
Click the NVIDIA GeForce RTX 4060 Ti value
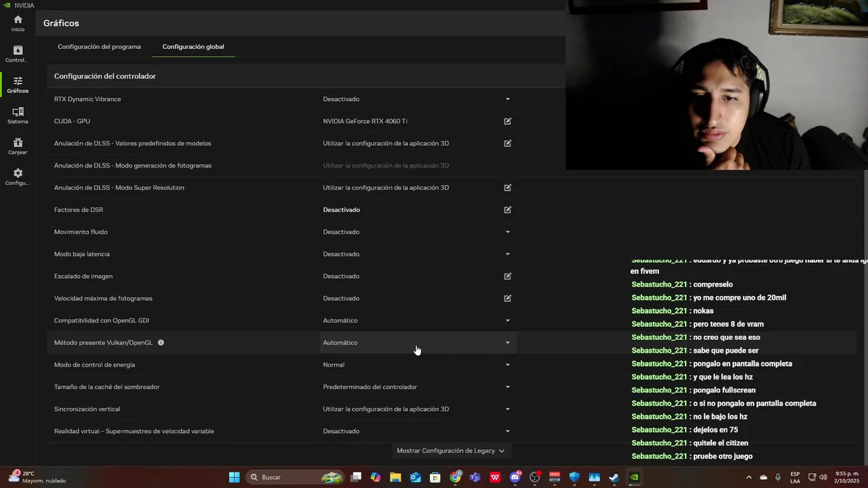coord(365,121)
